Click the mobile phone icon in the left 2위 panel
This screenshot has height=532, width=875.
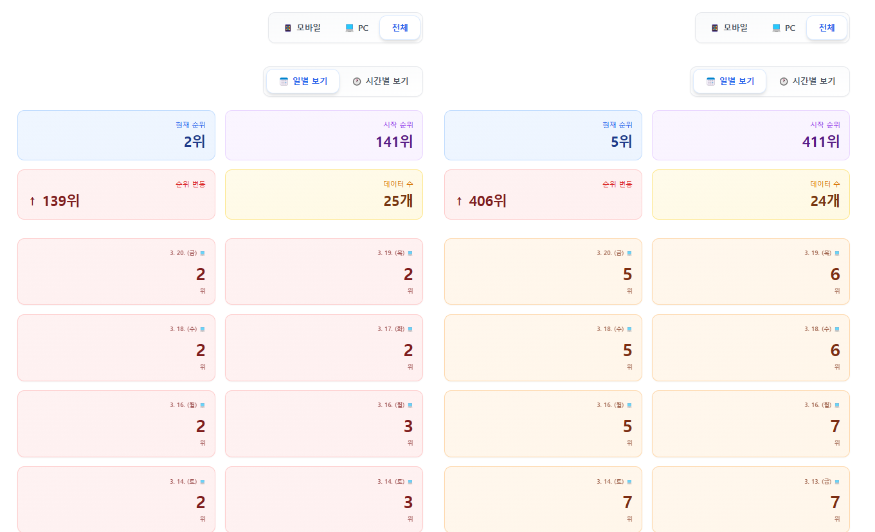[x=288, y=28]
